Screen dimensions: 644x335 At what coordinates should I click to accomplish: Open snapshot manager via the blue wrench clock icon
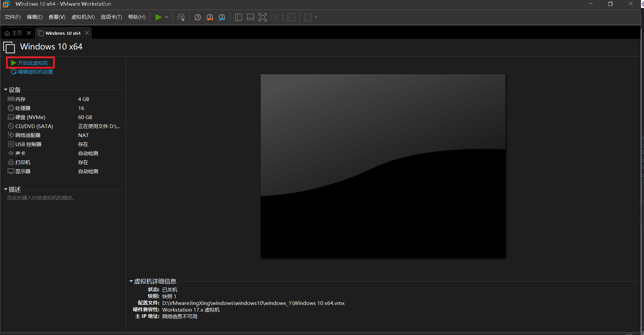tap(222, 17)
